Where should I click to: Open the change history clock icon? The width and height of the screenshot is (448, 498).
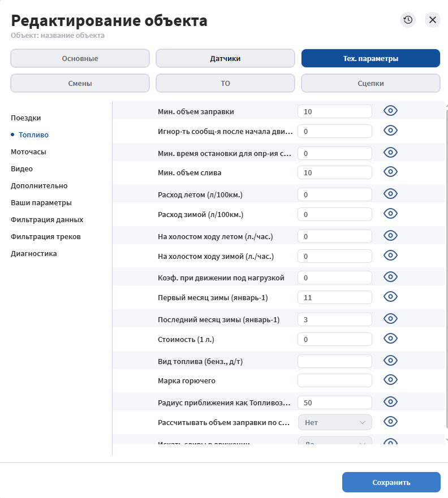[x=408, y=20]
